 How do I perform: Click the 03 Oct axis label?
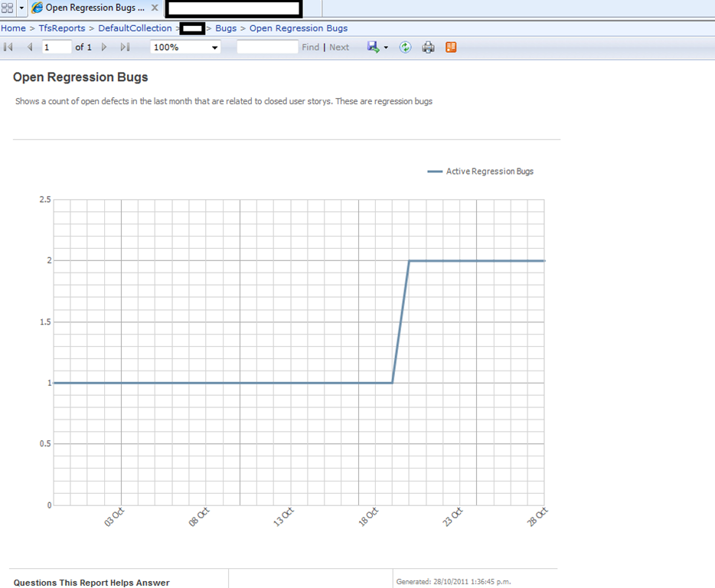tap(114, 518)
